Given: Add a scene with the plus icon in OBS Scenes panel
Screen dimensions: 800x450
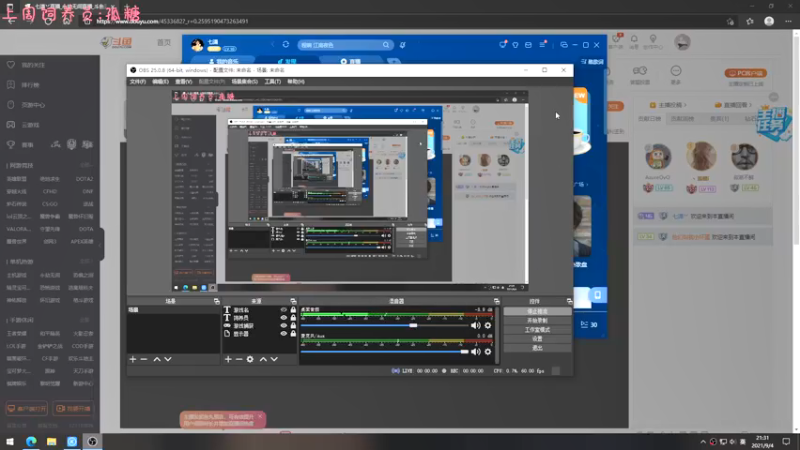Looking at the screenshot, I should click(x=133, y=359).
